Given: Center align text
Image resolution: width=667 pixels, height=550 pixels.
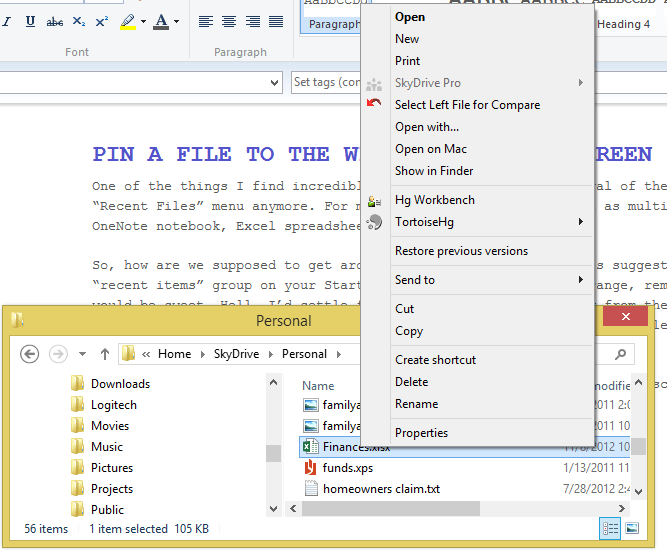Looking at the screenshot, I should pos(229,21).
